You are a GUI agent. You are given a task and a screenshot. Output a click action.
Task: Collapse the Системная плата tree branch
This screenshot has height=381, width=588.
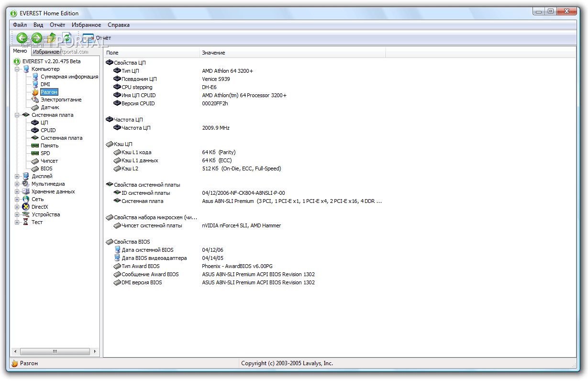click(17, 115)
